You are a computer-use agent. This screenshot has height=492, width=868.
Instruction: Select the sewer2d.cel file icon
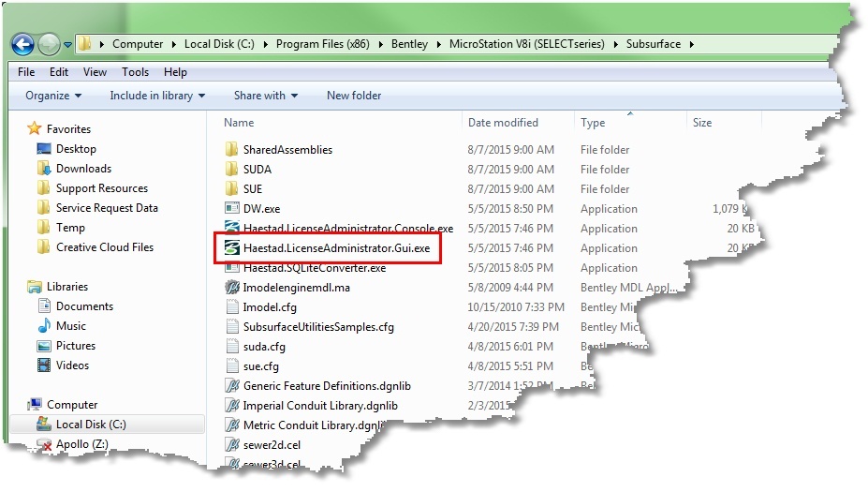point(232,445)
